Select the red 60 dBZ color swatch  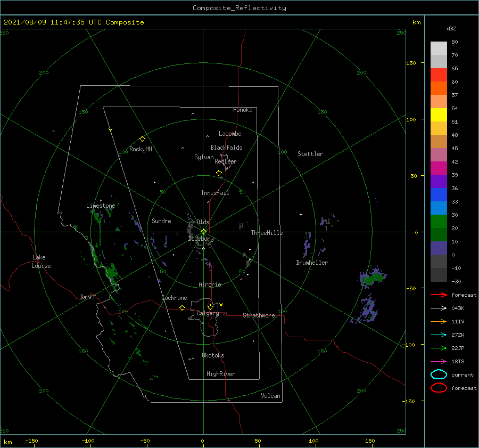click(x=439, y=75)
